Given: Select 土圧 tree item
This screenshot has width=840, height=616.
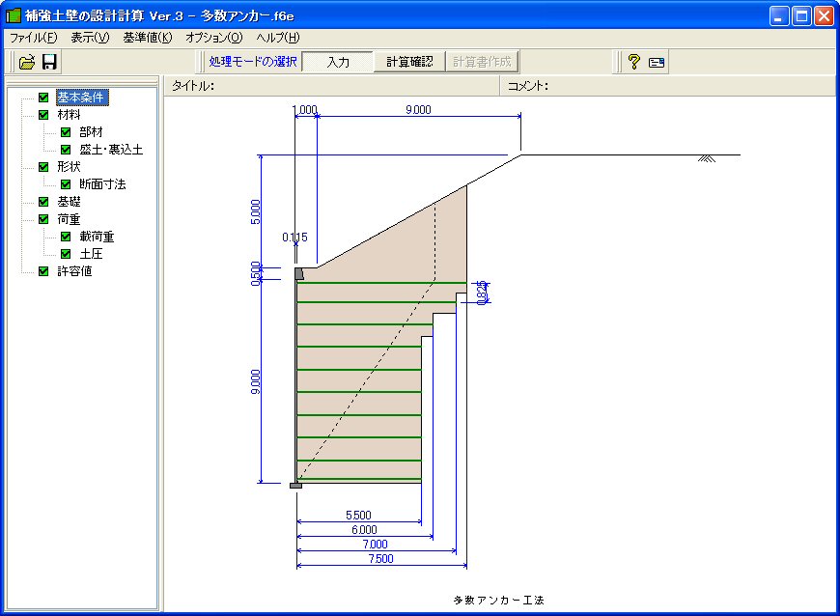Looking at the screenshot, I should (x=91, y=254).
